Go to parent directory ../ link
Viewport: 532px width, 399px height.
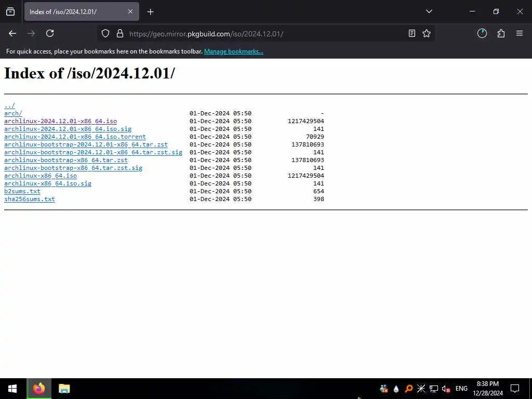click(9, 105)
